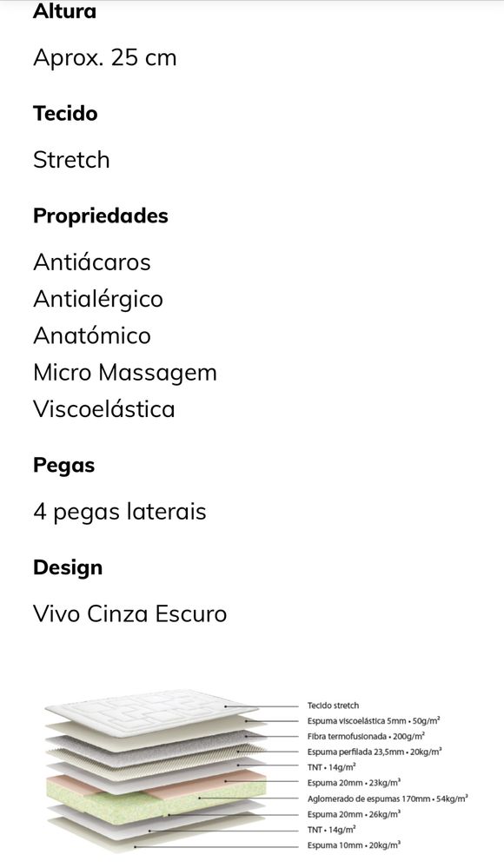Image resolution: width=504 pixels, height=868 pixels.
Task: Click the Tecido stretch diagram label
Action: tap(333, 706)
